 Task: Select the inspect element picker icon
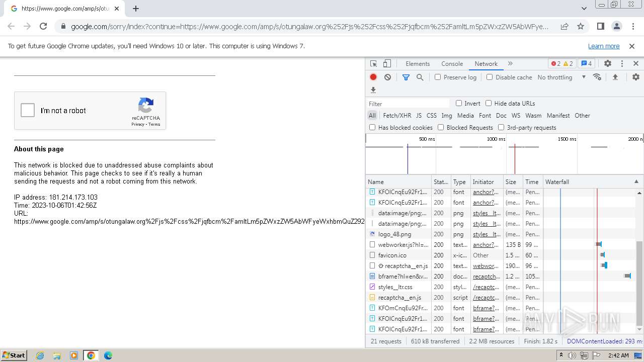(x=373, y=64)
